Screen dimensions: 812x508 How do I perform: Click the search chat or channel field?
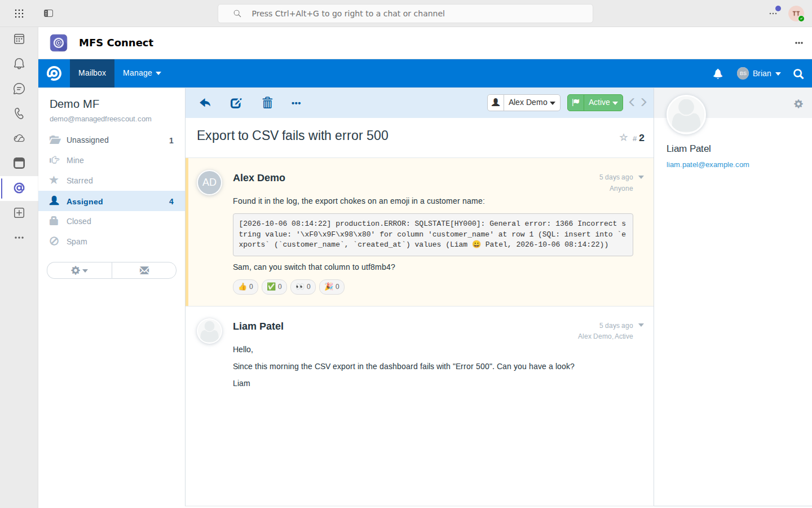(405, 14)
